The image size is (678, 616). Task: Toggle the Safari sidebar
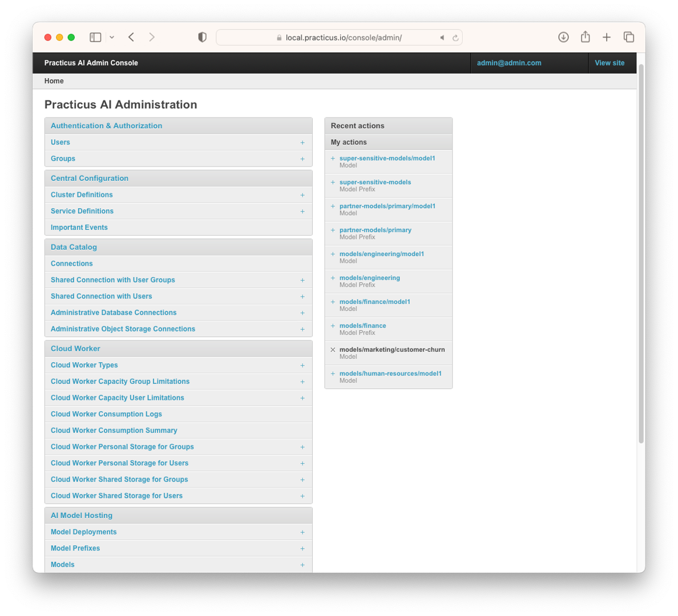[95, 37]
